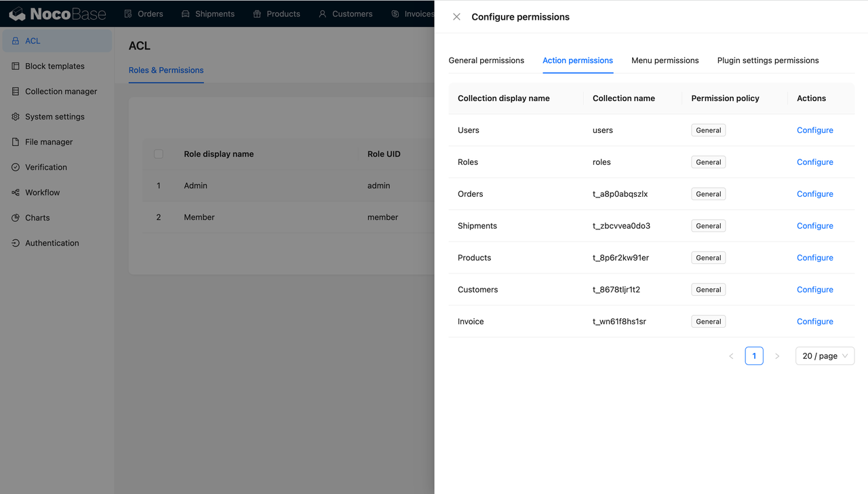Image resolution: width=868 pixels, height=494 pixels.
Task: Switch to Plugin settings permissions tab
Action: pyautogui.click(x=768, y=60)
